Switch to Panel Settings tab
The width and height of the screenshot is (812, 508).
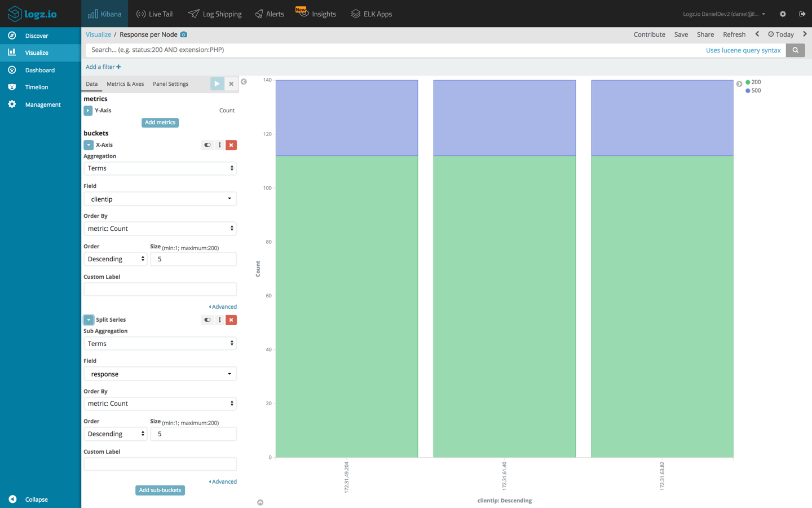171,84
